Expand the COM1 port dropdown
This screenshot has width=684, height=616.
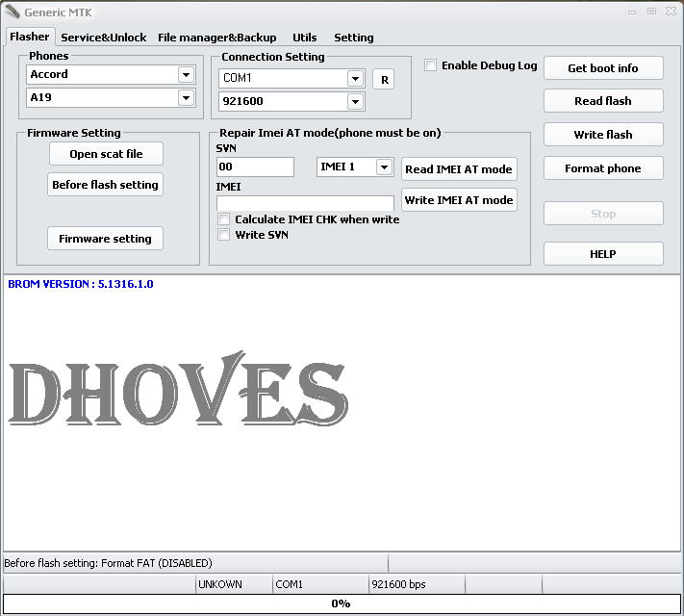tap(355, 78)
